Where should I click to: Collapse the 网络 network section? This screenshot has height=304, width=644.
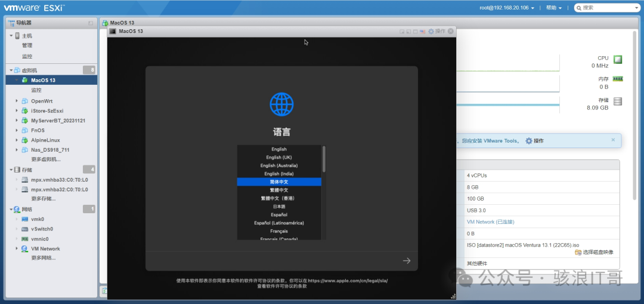coord(11,210)
